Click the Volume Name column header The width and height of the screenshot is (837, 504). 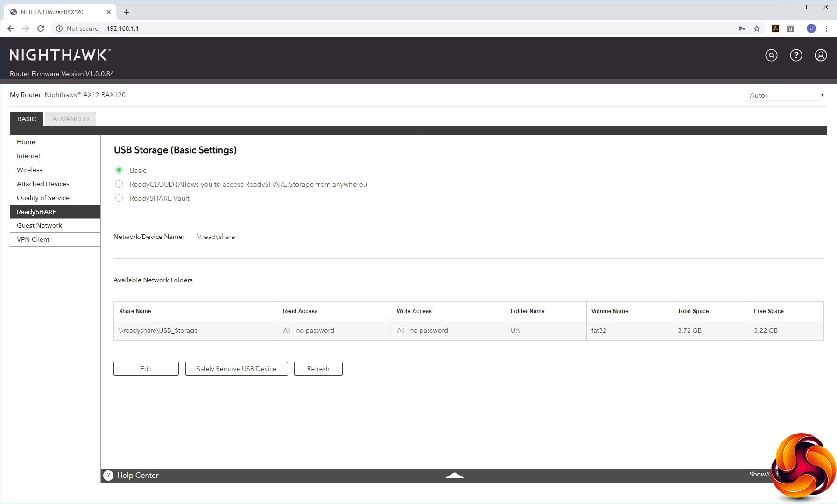click(x=630, y=311)
